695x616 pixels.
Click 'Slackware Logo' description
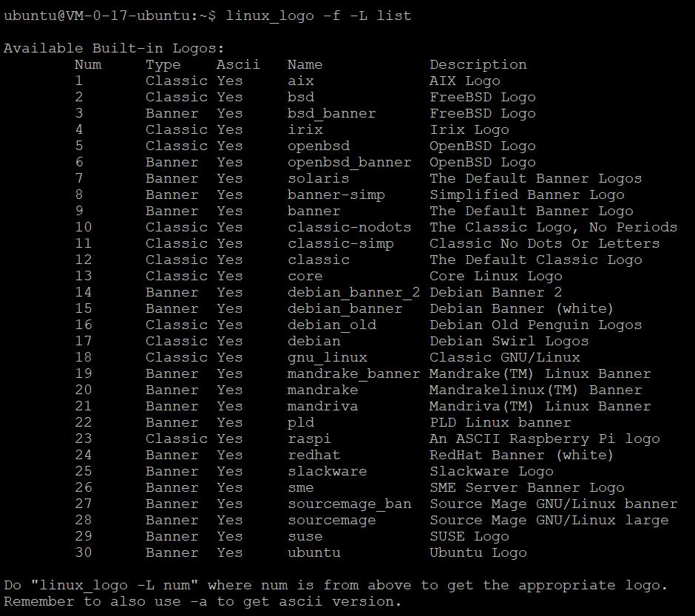492,472
